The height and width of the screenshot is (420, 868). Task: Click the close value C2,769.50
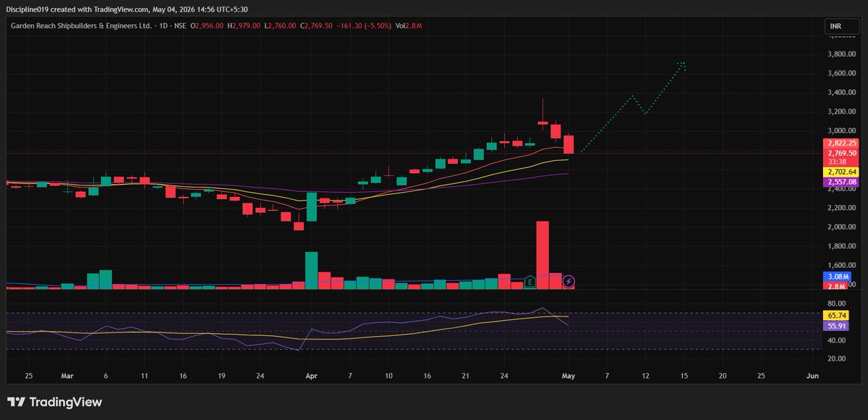point(315,26)
